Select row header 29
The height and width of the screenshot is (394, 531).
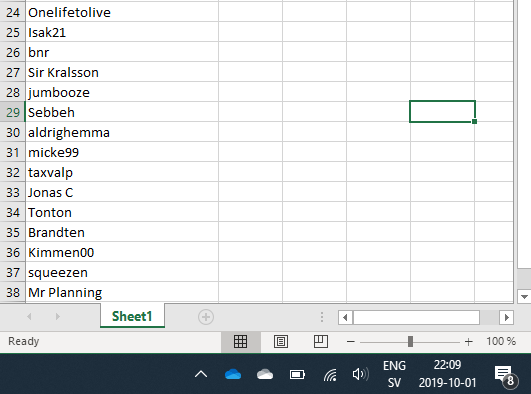13,112
